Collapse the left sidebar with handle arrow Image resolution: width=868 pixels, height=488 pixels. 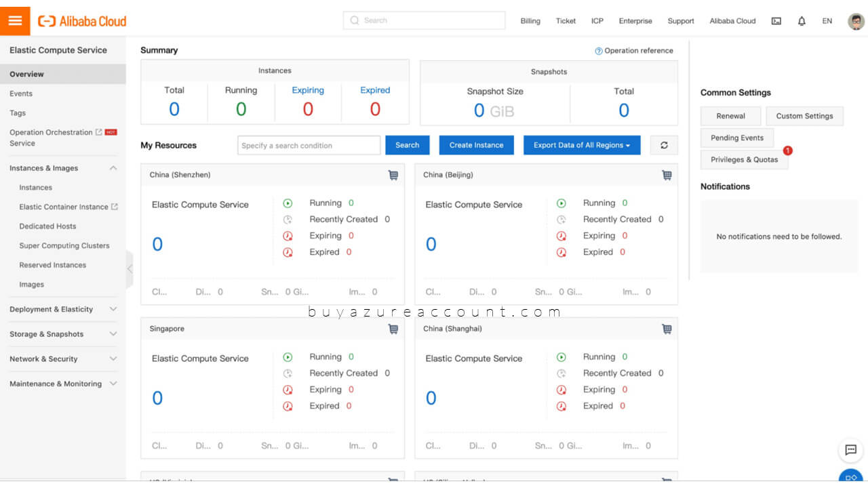[130, 269]
